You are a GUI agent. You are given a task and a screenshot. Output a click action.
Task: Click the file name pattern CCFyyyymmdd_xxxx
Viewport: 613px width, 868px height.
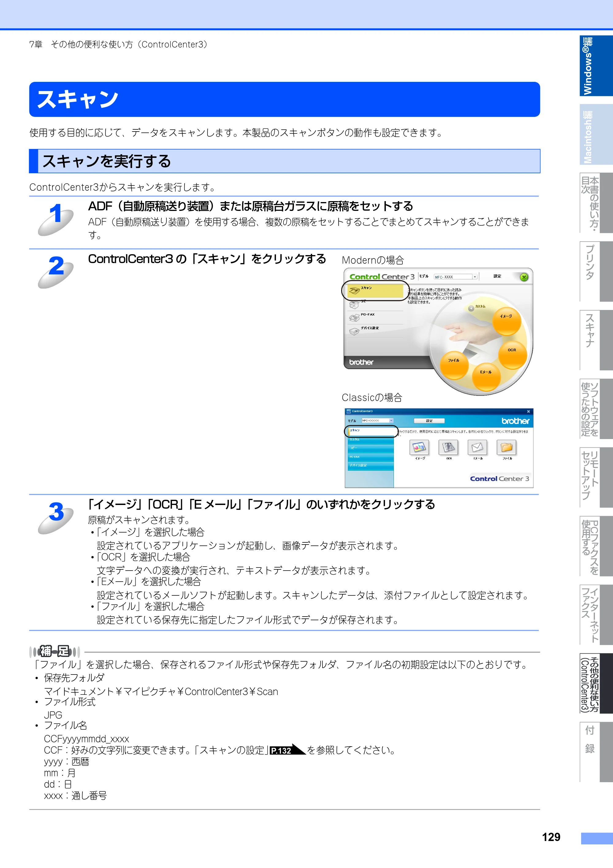[86, 739]
